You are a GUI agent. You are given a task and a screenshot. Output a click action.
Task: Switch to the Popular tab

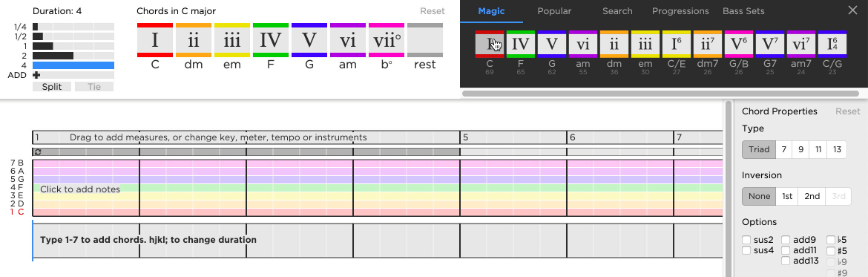coord(554,11)
